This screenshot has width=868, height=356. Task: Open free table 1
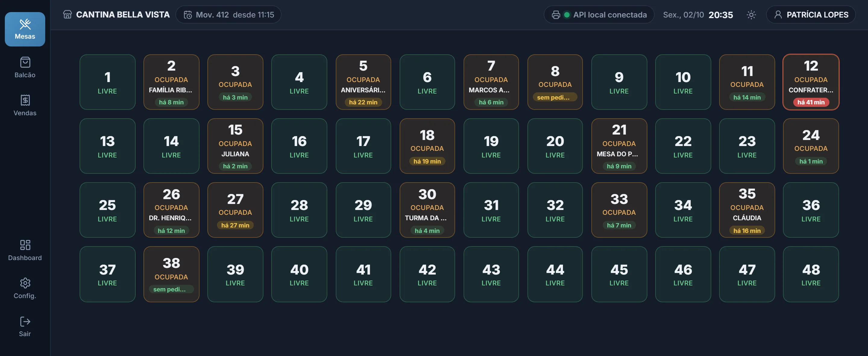point(108,82)
